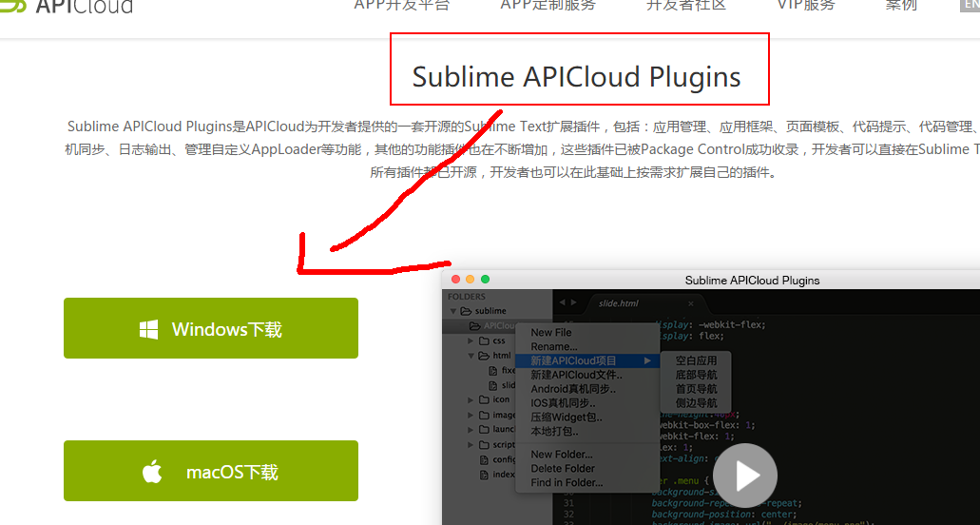Image resolution: width=980 pixels, height=525 pixels.
Task: Click the Windows logo on download button
Action: (148, 329)
